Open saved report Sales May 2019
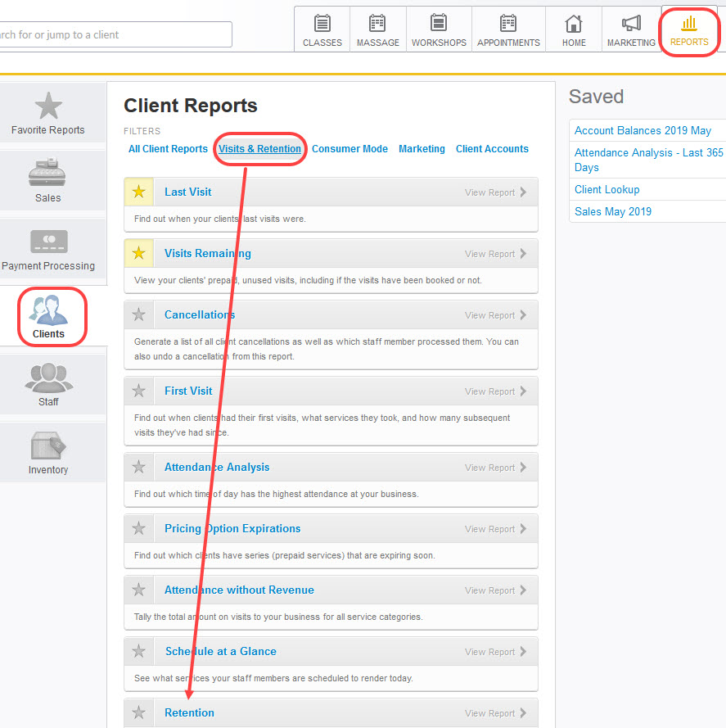Image resolution: width=726 pixels, height=728 pixels. pyautogui.click(x=613, y=211)
